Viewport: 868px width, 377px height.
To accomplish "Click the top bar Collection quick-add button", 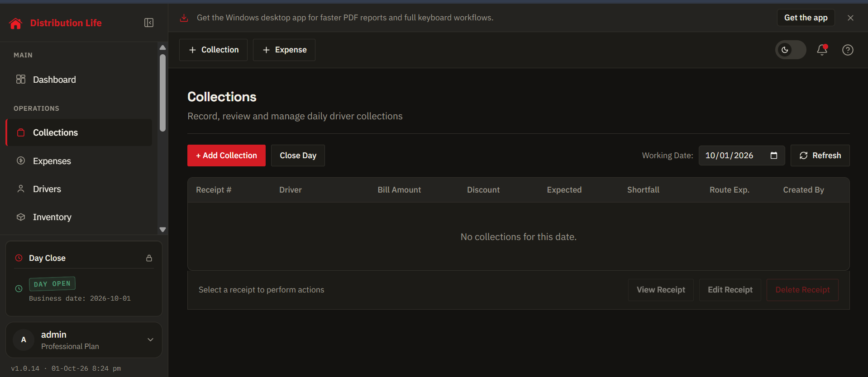I will 213,50.
